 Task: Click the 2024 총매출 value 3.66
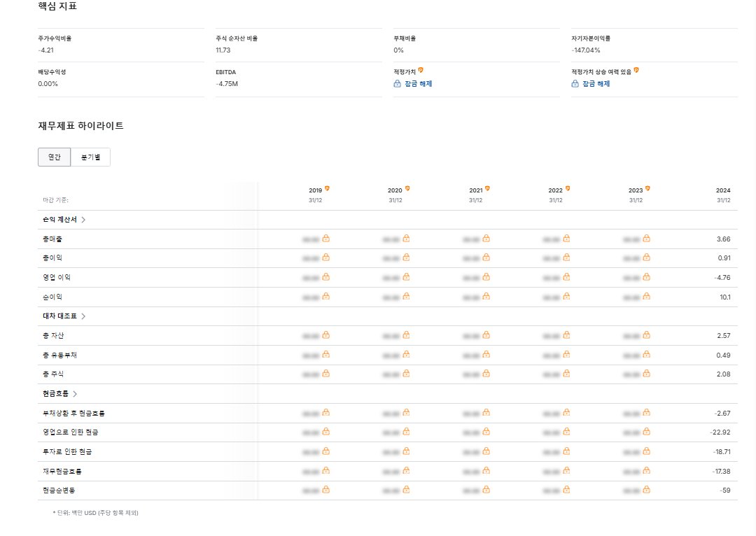point(723,239)
